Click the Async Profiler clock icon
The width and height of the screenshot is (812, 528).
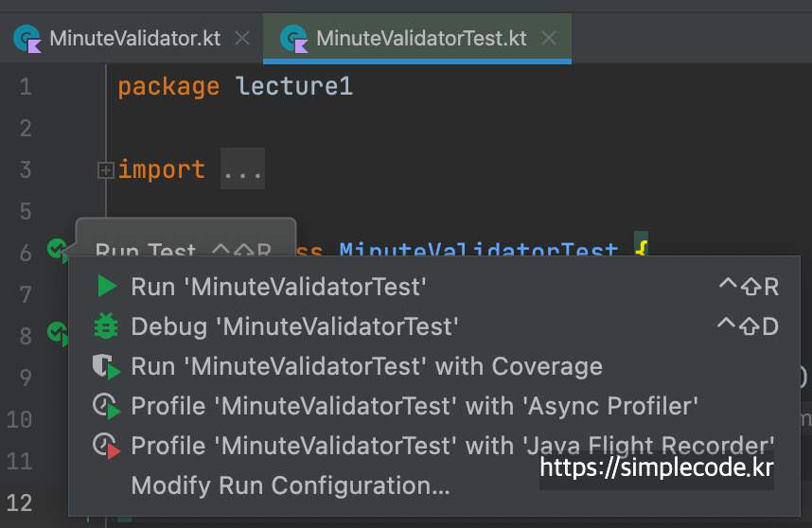click(x=106, y=407)
